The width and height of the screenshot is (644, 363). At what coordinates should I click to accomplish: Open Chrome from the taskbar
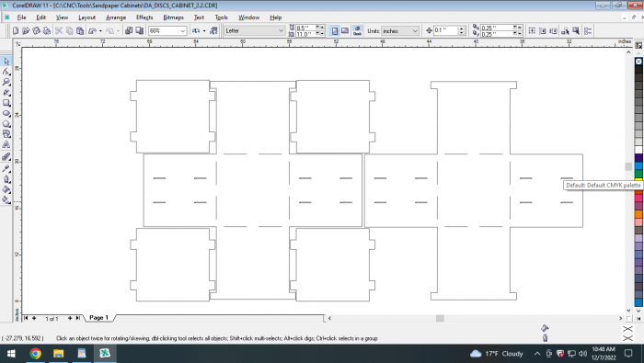pyautogui.click(x=35, y=353)
